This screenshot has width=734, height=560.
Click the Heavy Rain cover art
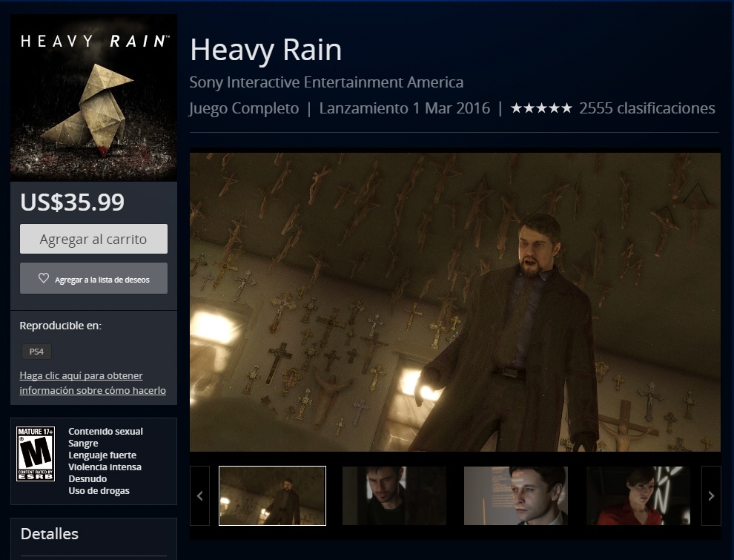[93, 97]
